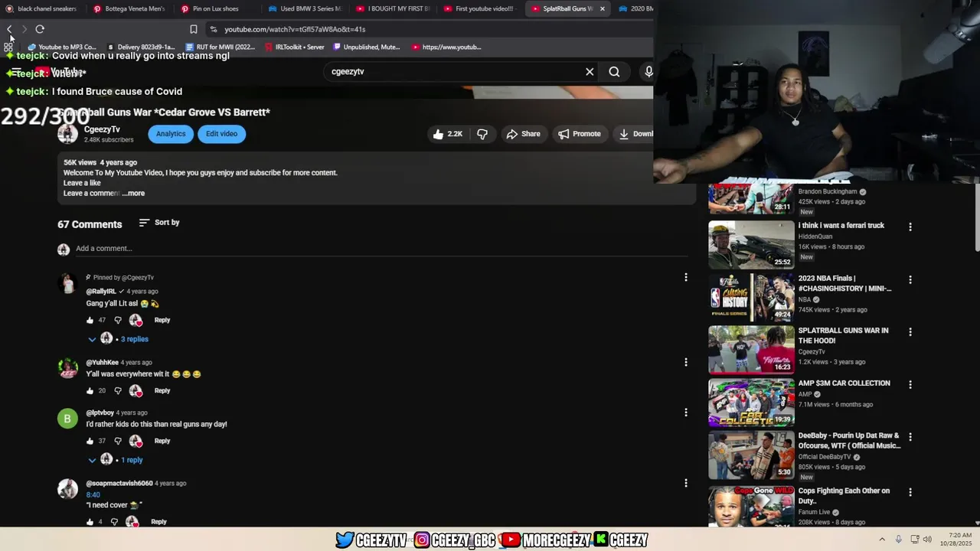The image size is (980, 551).
Task: Open I think i want a ferrari truck thumbnail
Action: click(751, 245)
